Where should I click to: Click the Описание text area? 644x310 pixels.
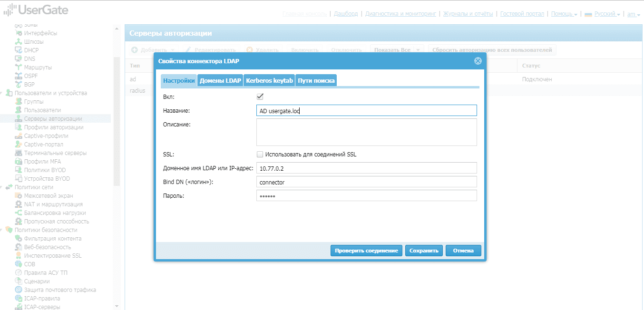[x=366, y=132]
